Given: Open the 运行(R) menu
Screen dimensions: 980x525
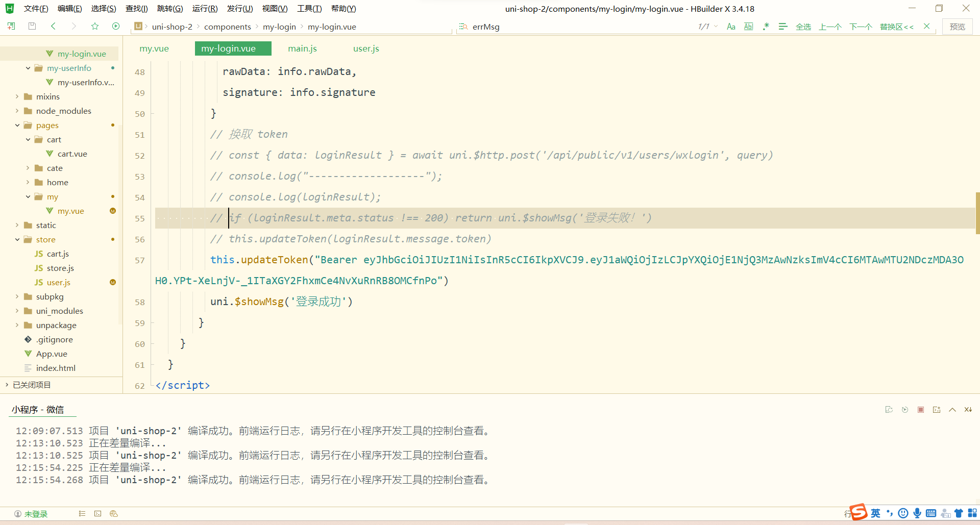Looking at the screenshot, I should 205,9.
